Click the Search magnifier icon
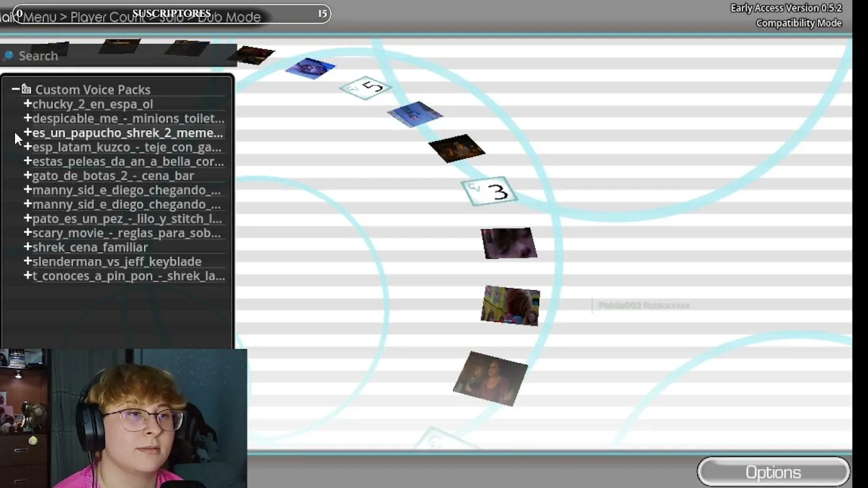 click(x=8, y=56)
